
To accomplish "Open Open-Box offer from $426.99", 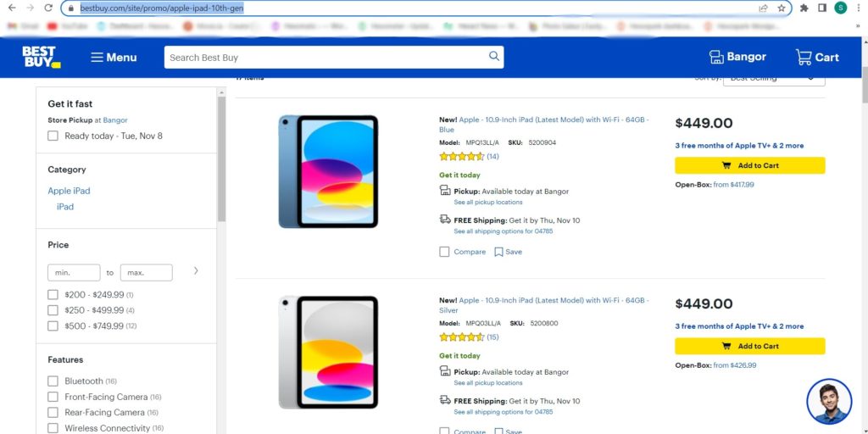I will tap(735, 365).
